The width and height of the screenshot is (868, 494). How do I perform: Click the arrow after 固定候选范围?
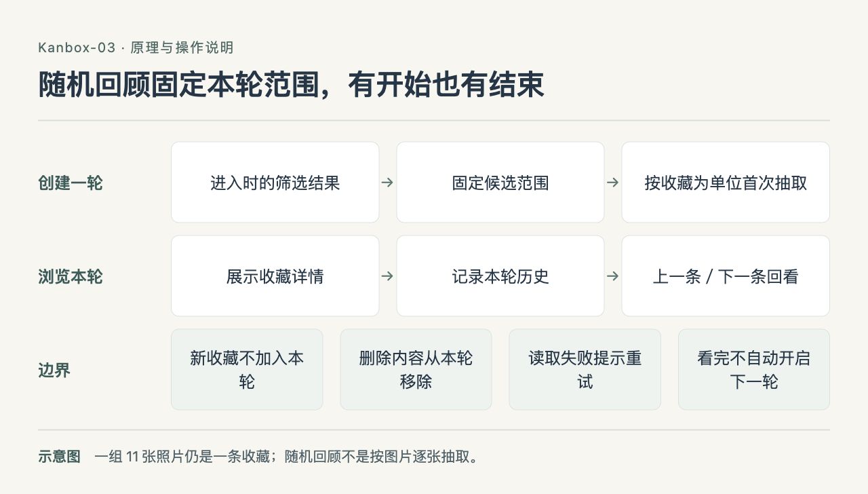click(612, 183)
